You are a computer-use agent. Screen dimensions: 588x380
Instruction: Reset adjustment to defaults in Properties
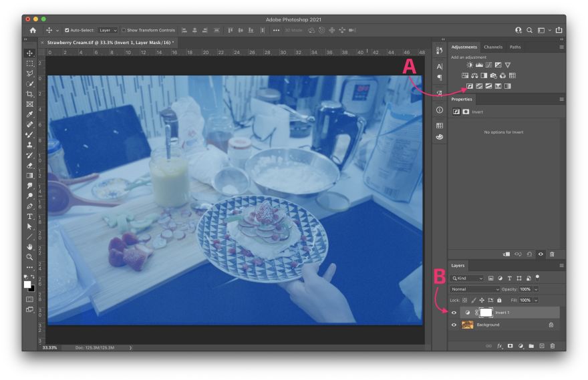[529, 254]
